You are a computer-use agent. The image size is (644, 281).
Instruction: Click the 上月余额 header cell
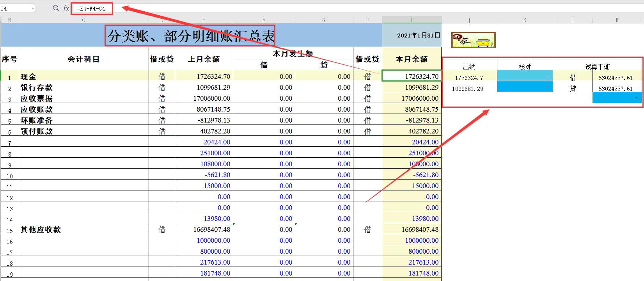204,59
